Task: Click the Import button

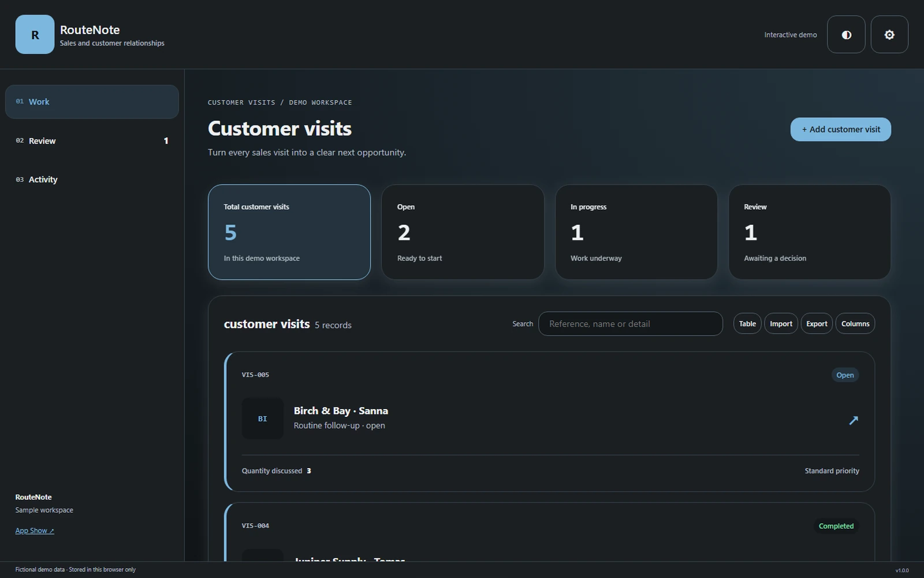Action: pos(781,324)
